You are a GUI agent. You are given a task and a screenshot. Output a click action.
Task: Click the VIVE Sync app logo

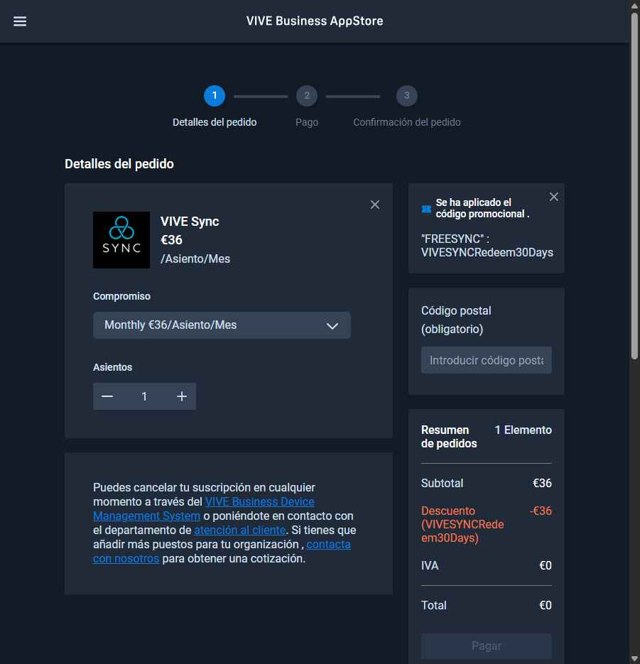[x=122, y=240]
